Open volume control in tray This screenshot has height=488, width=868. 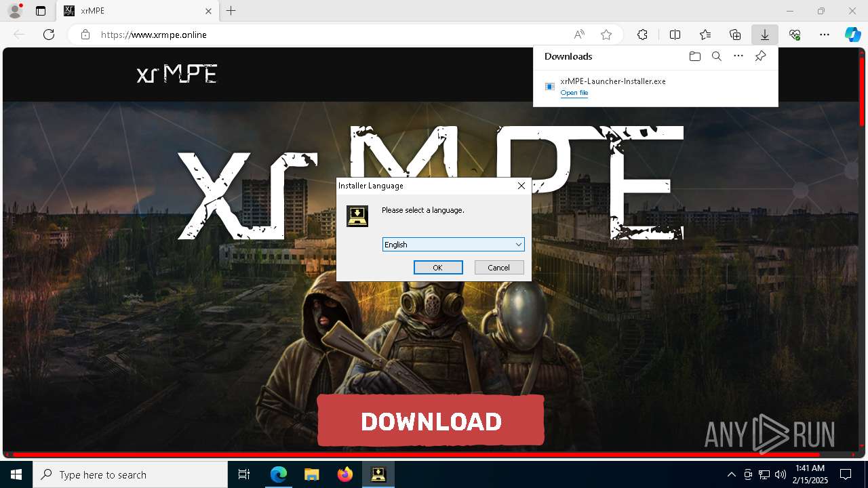pos(781,474)
